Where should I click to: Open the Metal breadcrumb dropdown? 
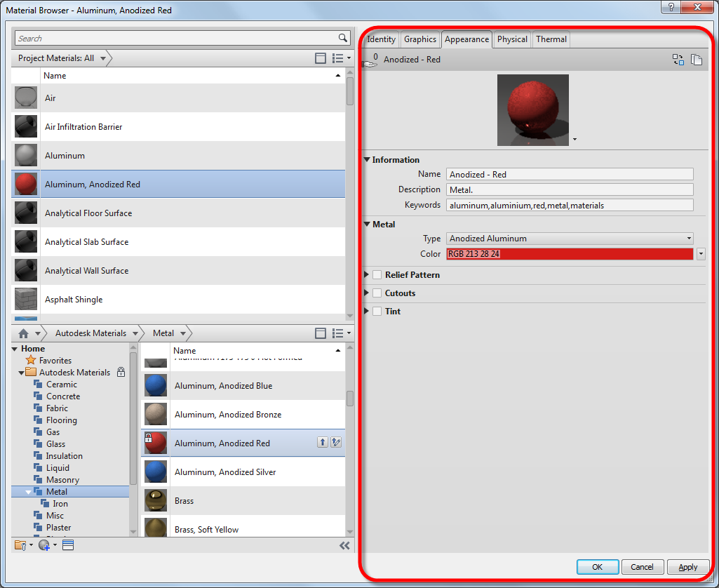pyautogui.click(x=183, y=333)
